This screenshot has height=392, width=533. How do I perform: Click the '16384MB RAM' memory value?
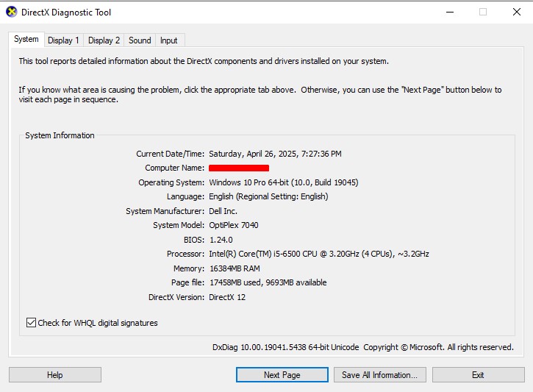coord(235,268)
